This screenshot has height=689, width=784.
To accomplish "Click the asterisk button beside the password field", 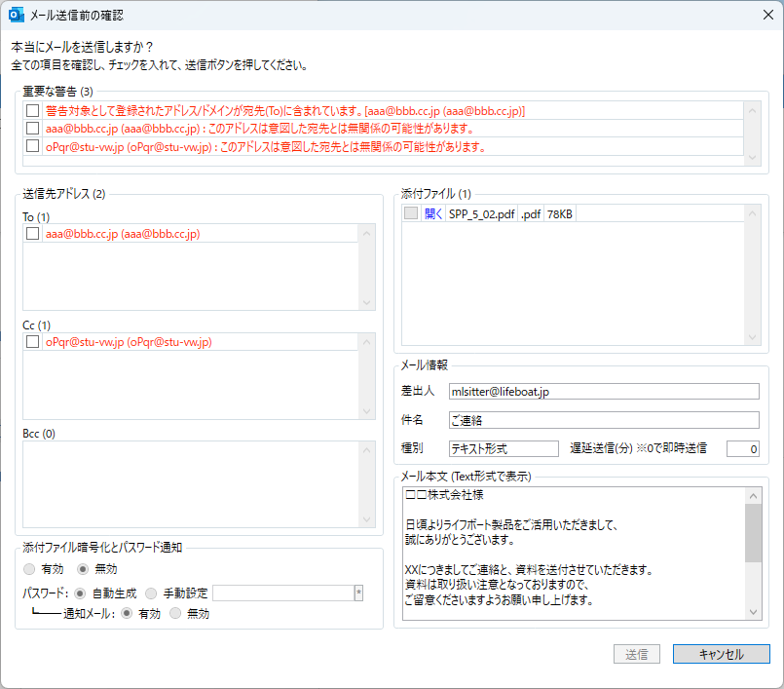I will coord(358,593).
